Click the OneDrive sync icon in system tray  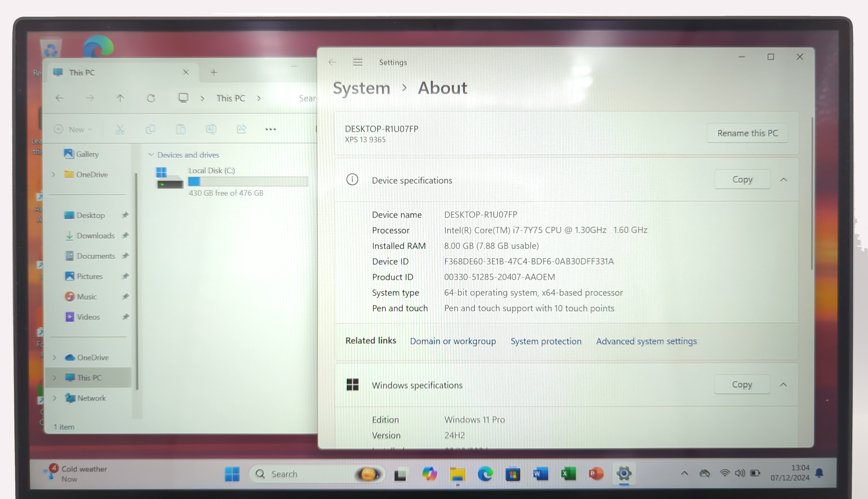pos(704,473)
